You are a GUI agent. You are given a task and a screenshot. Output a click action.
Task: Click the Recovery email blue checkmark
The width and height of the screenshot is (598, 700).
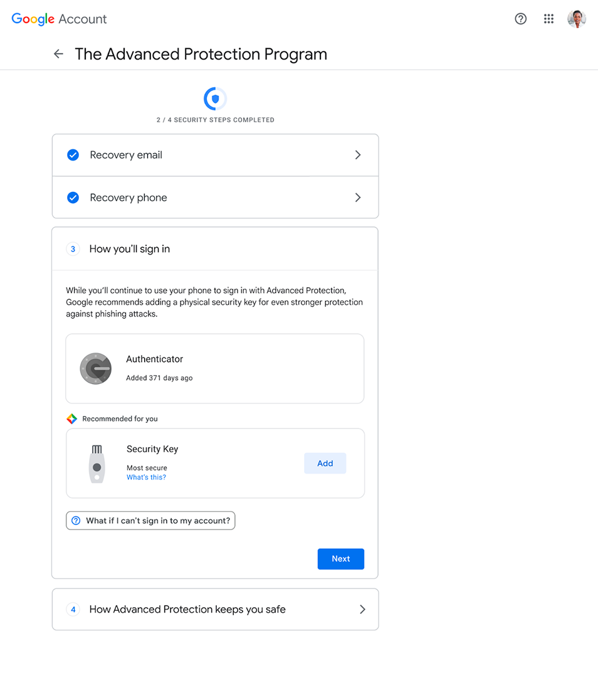tap(73, 155)
